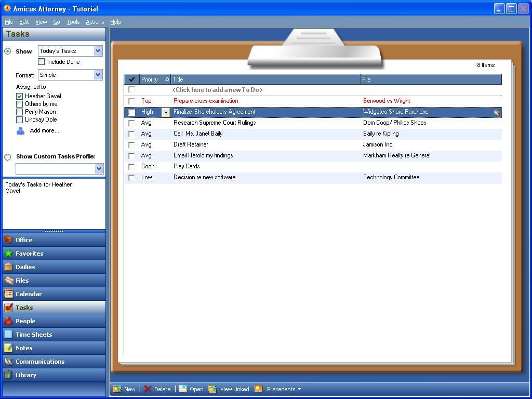This screenshot has width=532, height=399.
Task: Click the Add more person icon
Action: pyautogui.click(x=20, y=131)
